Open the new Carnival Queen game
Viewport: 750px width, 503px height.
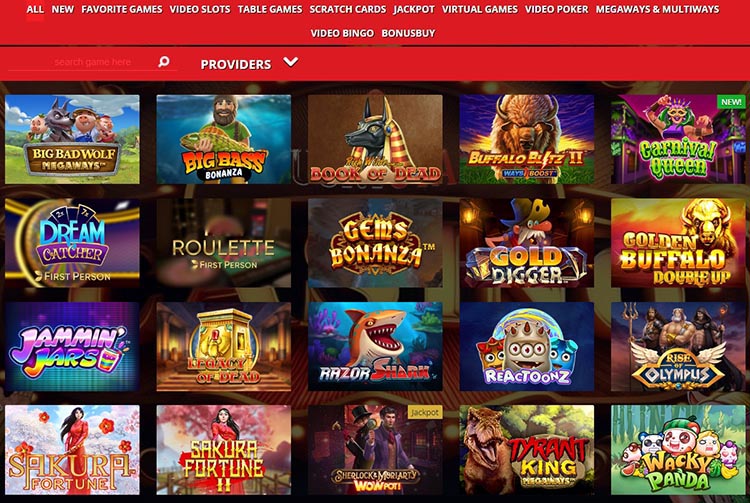(x=678, y=139)
